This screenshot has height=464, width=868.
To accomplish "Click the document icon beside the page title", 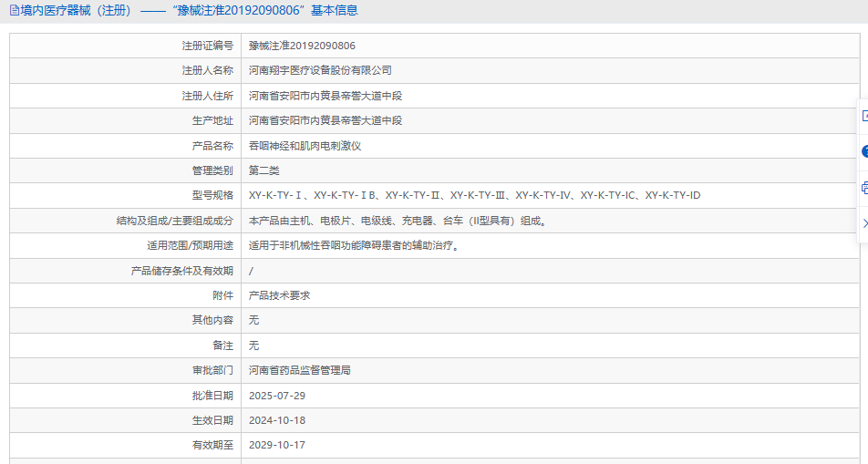I will [x=15, y=11].
